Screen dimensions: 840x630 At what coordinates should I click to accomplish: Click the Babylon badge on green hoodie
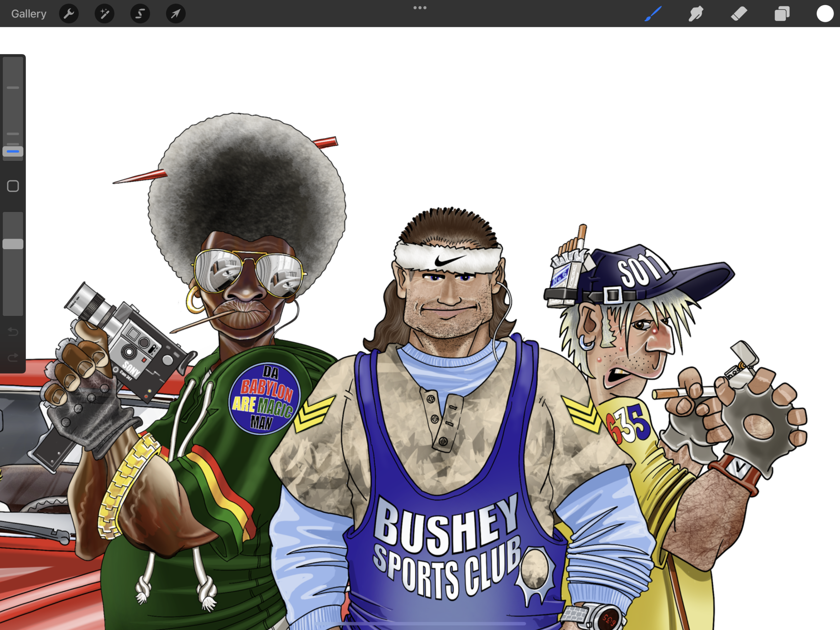[x=265, y=398]
